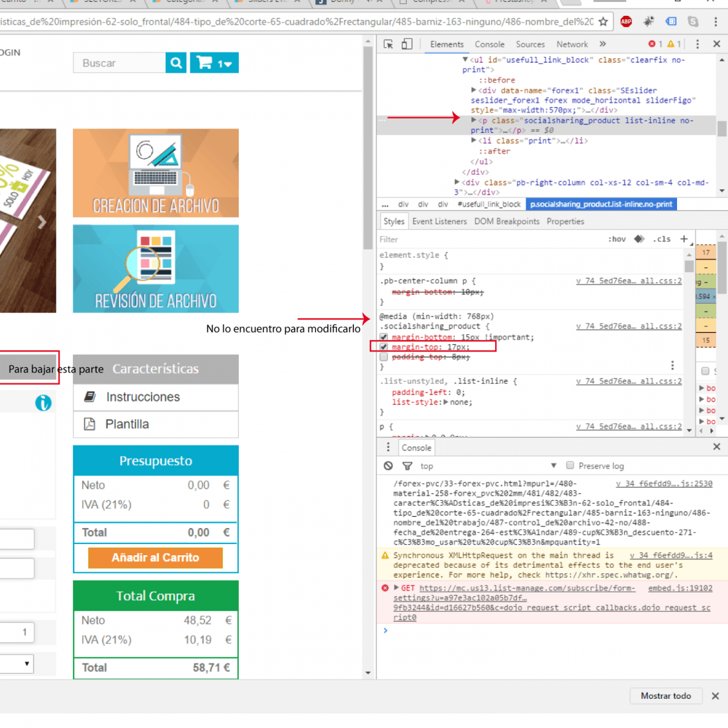Click the Instrucciones book icon
The height and width of the screenshot is (728, 728).
click(x=89, y=396)
